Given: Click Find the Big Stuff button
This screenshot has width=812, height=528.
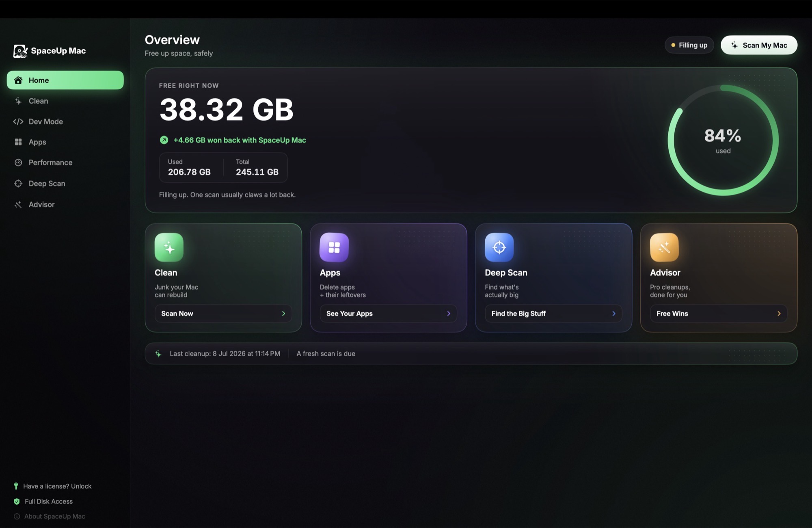Looking at the screenshot, I should coord(553,314).
